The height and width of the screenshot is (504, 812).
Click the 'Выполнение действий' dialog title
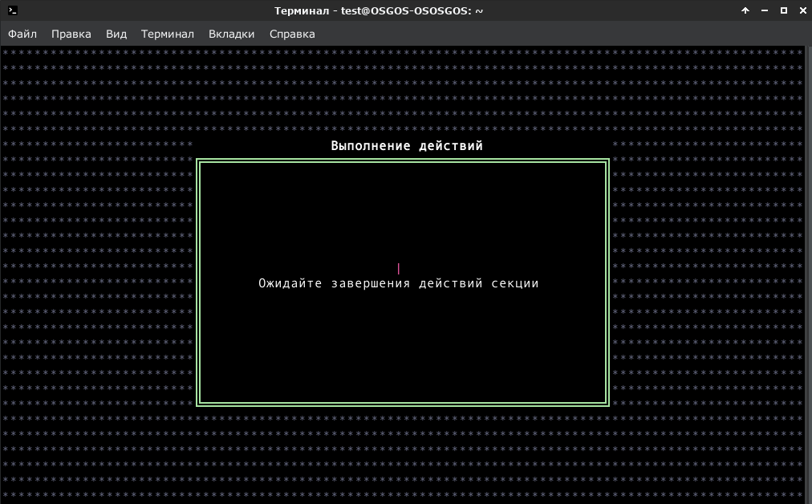click(407, 145)
